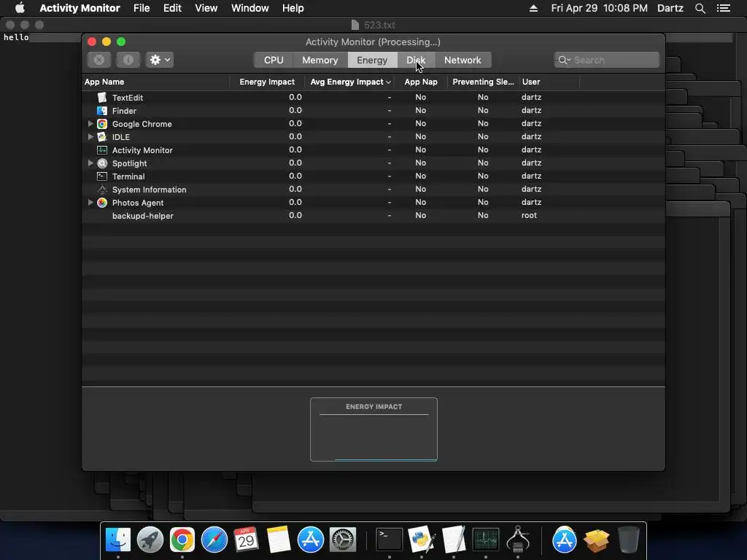Viewport: 747px width, 560px height.
Task: Click the Quit Process stop icon in toolbar
Action: pos(99,60)
